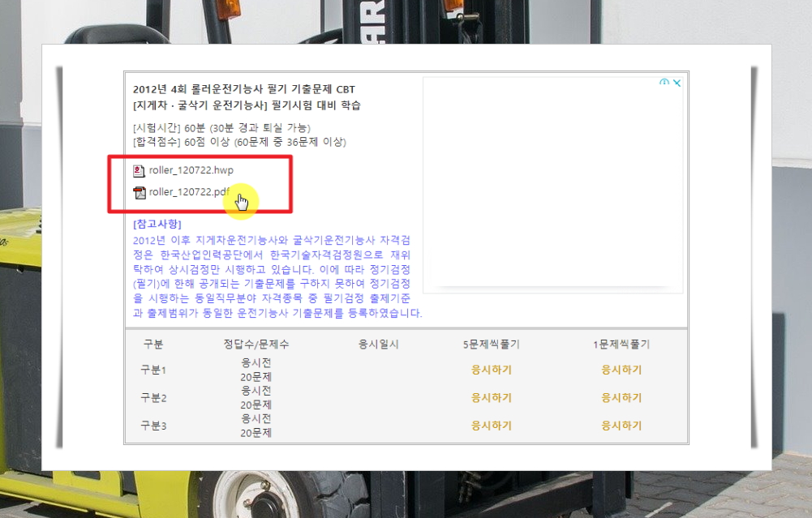Start 구분1 in 5문제씩풀기 mode
812x518 pixels.
tap(491, 370)
